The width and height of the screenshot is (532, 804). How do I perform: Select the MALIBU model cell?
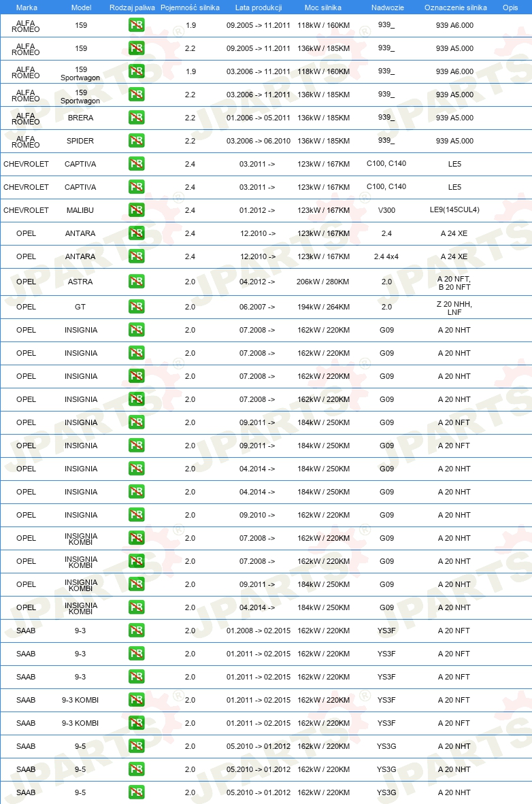coord(80,210)
